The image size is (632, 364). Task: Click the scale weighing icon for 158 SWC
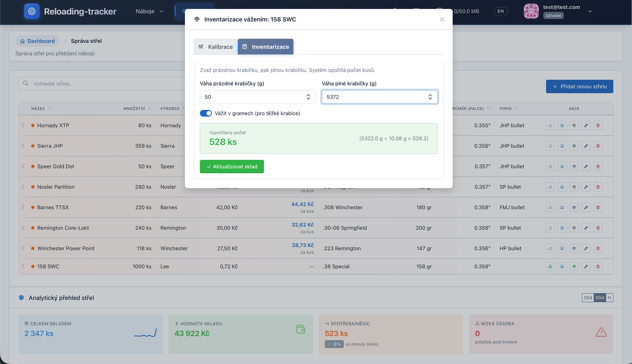574,266
